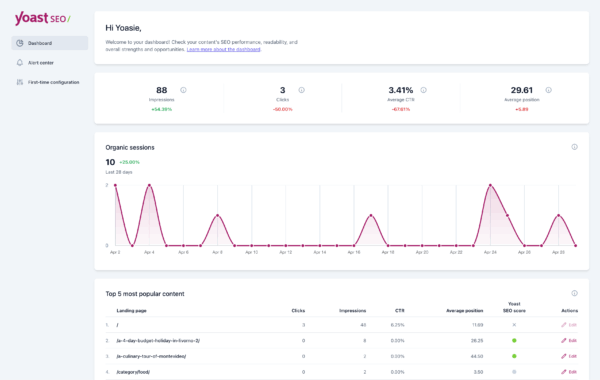600x380 pixels.
Task: Click the Alert center bell icon
Action: (20, 62)
